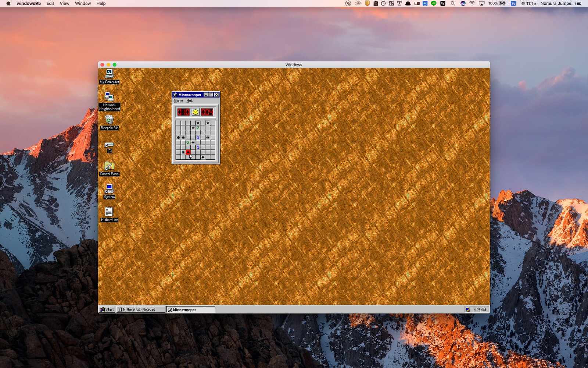Click the blue 1 in the board's sixth row
588x368 pixels.
coord(198,147)
